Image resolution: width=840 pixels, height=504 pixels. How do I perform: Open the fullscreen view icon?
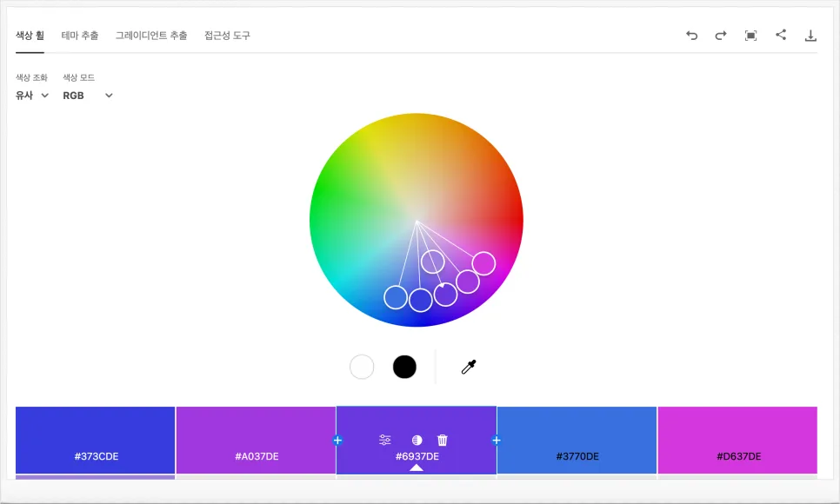pyautogui.click(x=750, y=36)
